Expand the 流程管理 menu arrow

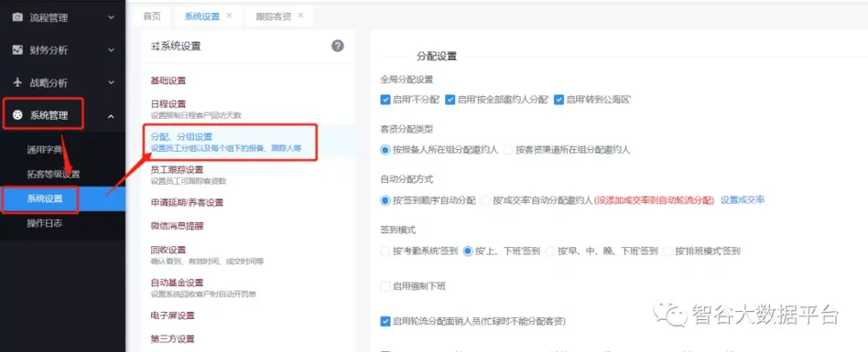110,16
